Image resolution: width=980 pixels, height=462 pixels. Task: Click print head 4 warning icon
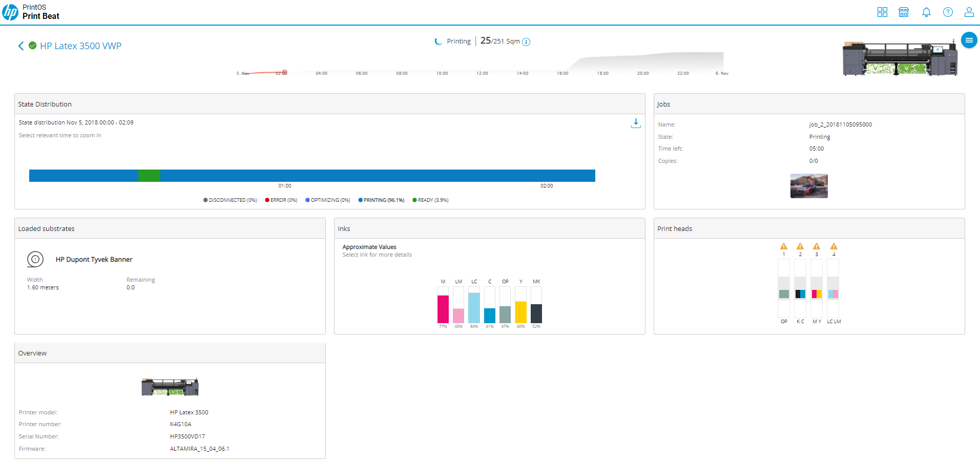[x=834, y=246]
